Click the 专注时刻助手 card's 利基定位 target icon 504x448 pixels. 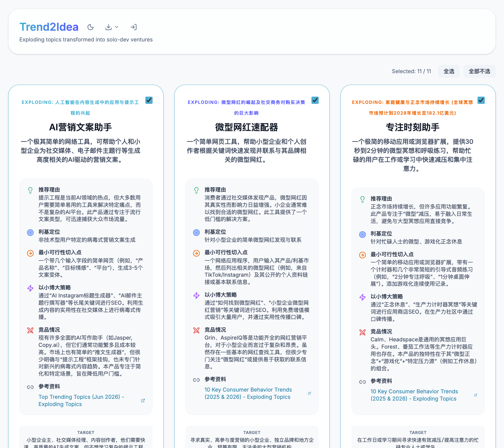tap(362, 234)
